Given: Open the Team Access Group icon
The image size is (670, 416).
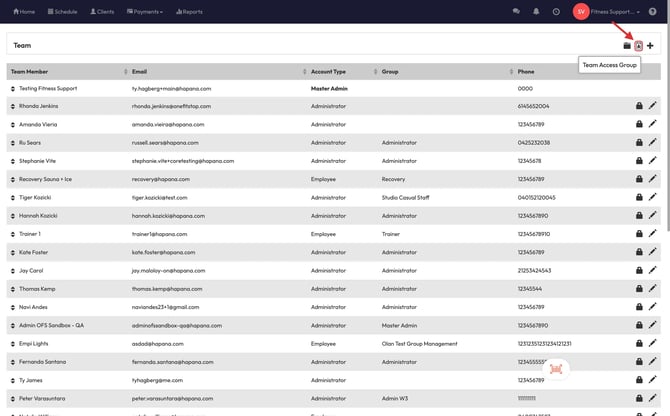Looking at the screenshot, I should click(x=638, y=45).
